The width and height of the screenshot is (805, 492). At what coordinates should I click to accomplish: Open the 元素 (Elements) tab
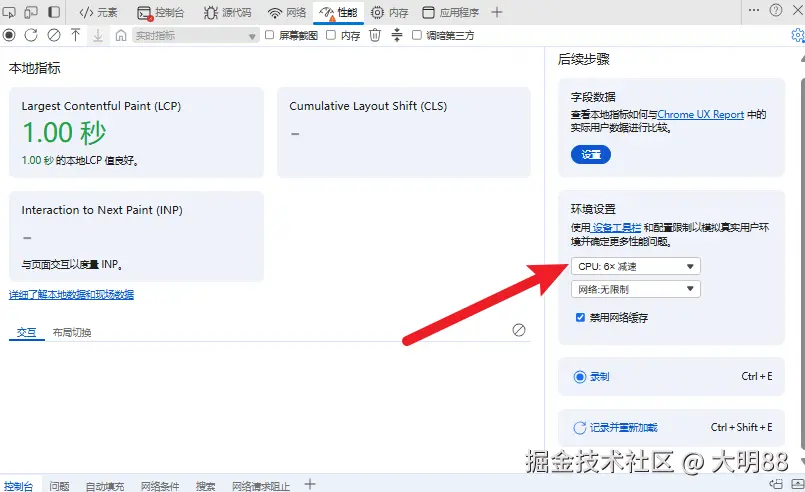pos(99,12)
